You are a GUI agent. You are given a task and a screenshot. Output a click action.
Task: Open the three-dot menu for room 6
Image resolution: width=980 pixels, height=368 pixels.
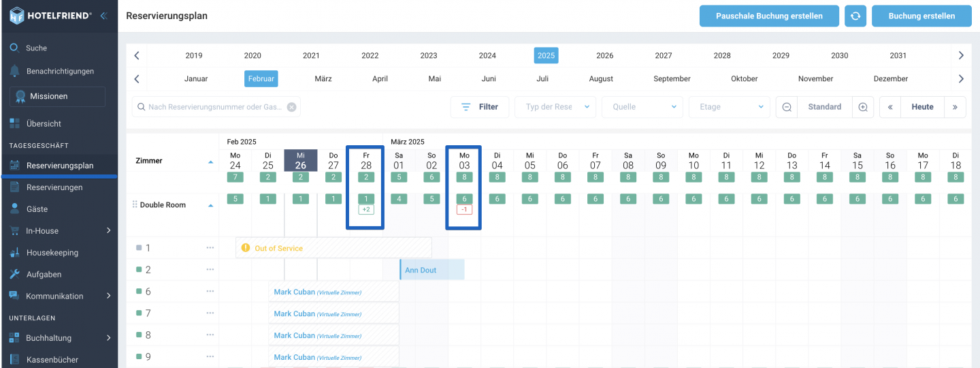tap(210, 292)
